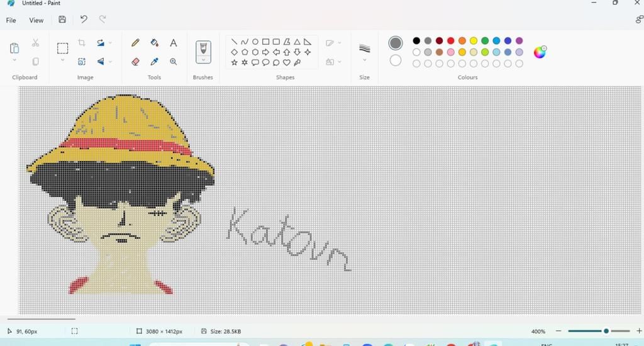Select Colour 1 primary swatch
Viewport: 644px width, 346px height.
[396, 43]
